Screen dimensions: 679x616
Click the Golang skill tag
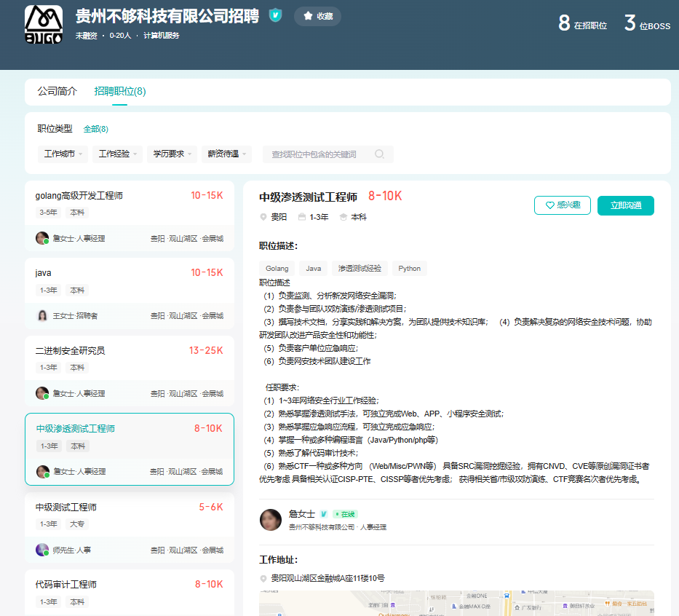coord(277,269)
